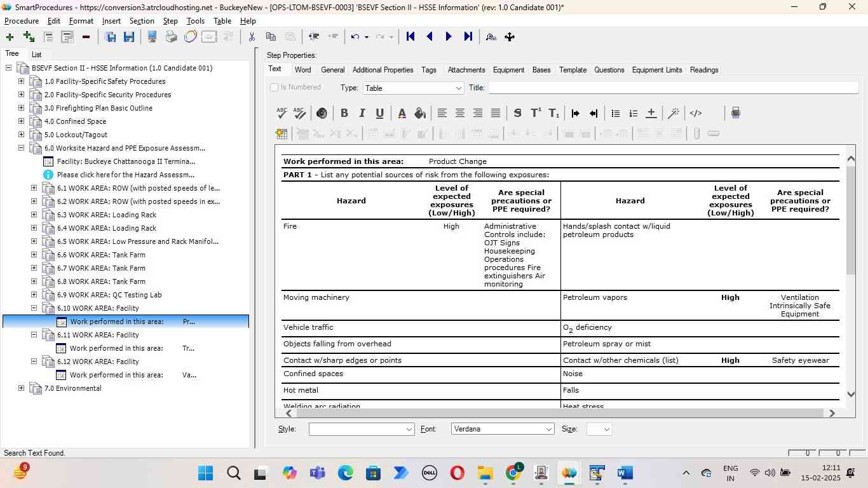Increase indent with right arrow icon
This screenshot has width=868, height=488.
(576, 113)
